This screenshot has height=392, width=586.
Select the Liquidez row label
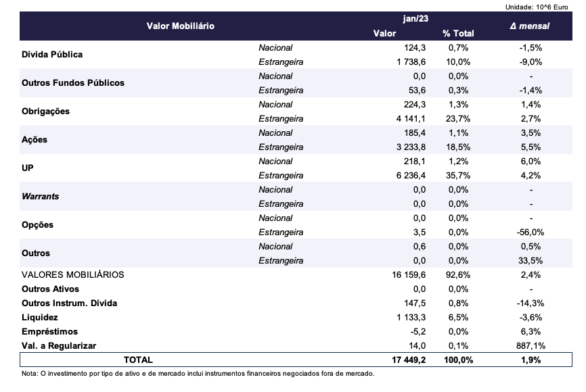tap(40, 317)
